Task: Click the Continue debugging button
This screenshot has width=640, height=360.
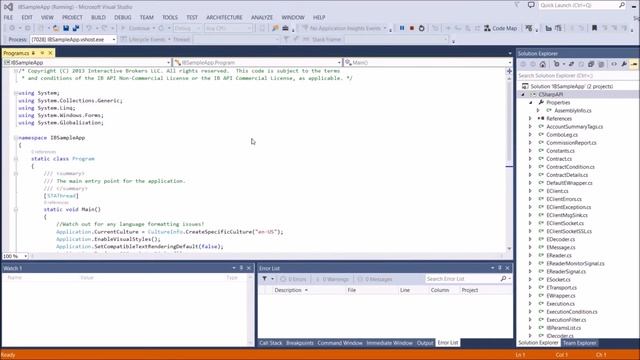Action: pos(136,28)
